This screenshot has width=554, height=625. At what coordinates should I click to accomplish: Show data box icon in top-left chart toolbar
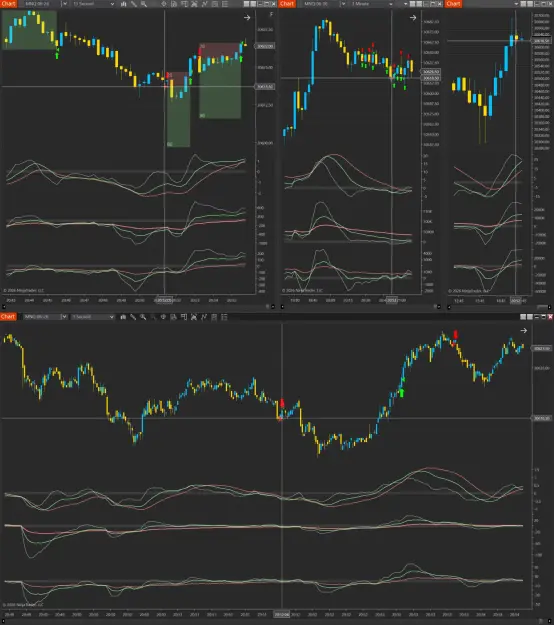point(174,4)
